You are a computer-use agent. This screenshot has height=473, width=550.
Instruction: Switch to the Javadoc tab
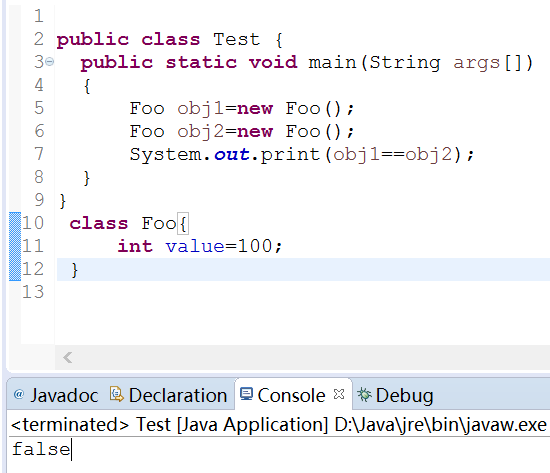tap(56, 395)
